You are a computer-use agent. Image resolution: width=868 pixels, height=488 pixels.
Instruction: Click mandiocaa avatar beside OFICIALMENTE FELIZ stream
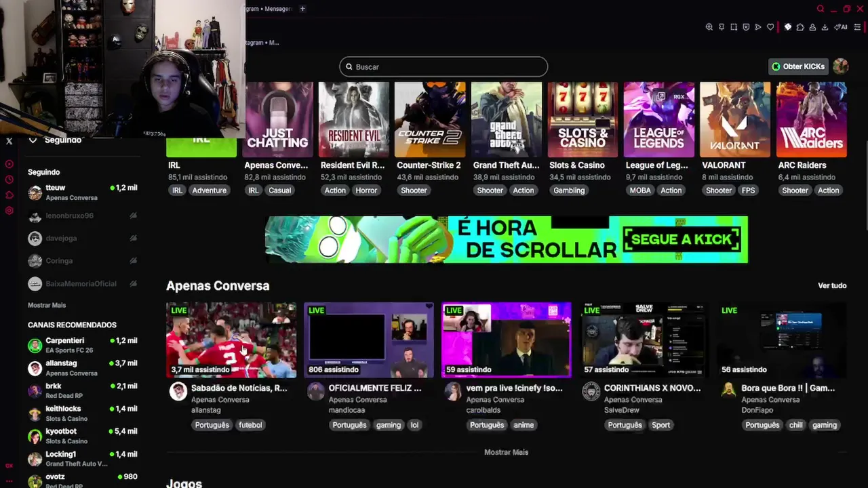[x=316, y=391]
